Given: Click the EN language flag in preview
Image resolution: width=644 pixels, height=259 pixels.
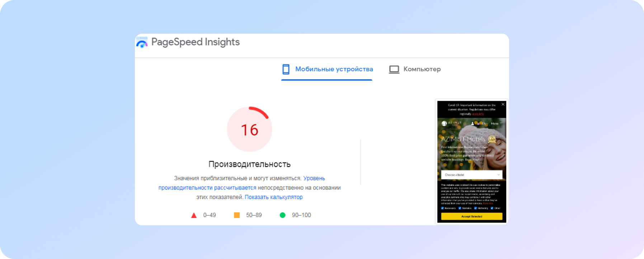Looking at the screenshot, I should click(478, 124).
